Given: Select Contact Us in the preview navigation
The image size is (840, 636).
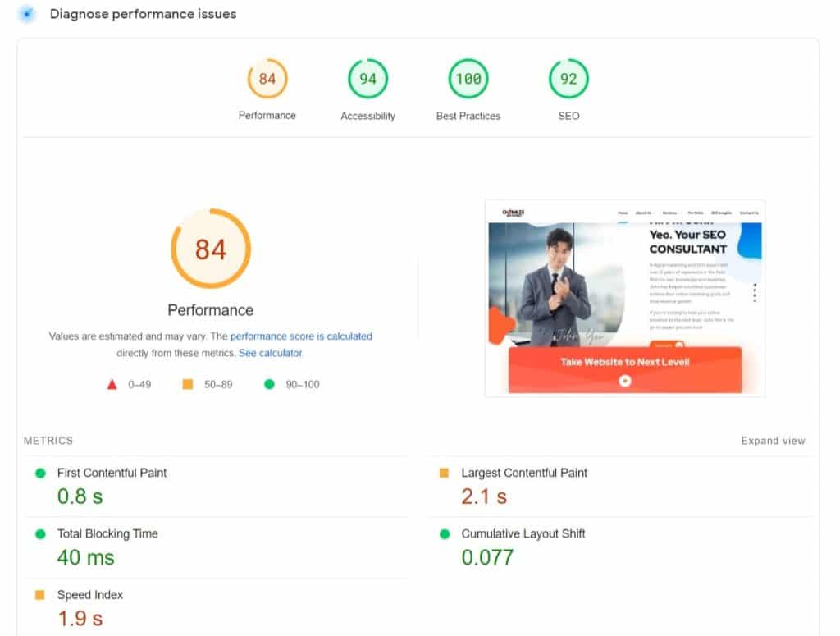Looking at the screenshot, I should [x=747, y=212].
